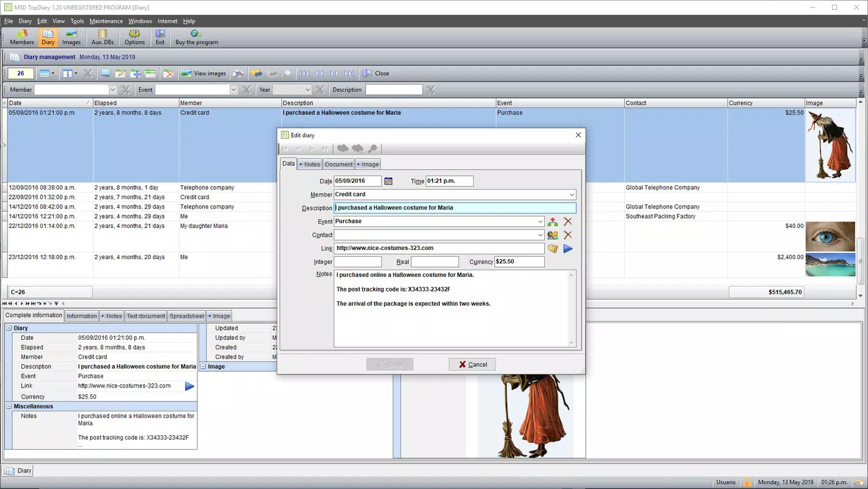Screen dimensions: 868x489
Task: Click the edit record pencil icon
Action: pos(120,73)
